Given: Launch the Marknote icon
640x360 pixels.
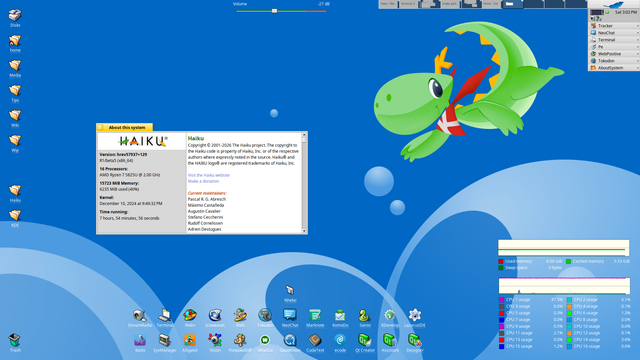Looking at the screenshot, I should coord(315,315).
